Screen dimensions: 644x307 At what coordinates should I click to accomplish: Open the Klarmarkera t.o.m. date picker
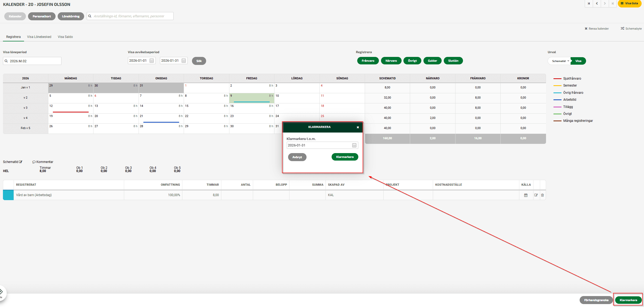coord(354,145)
